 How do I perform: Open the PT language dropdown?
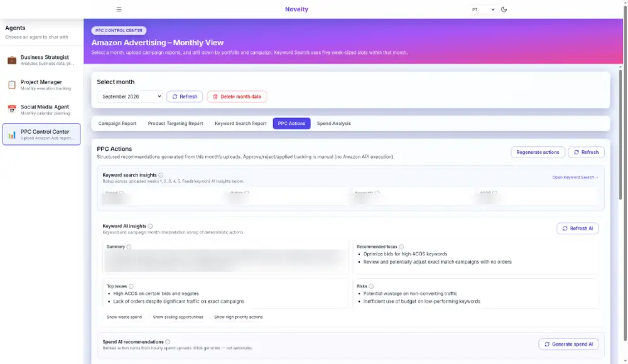pos(482,9)
